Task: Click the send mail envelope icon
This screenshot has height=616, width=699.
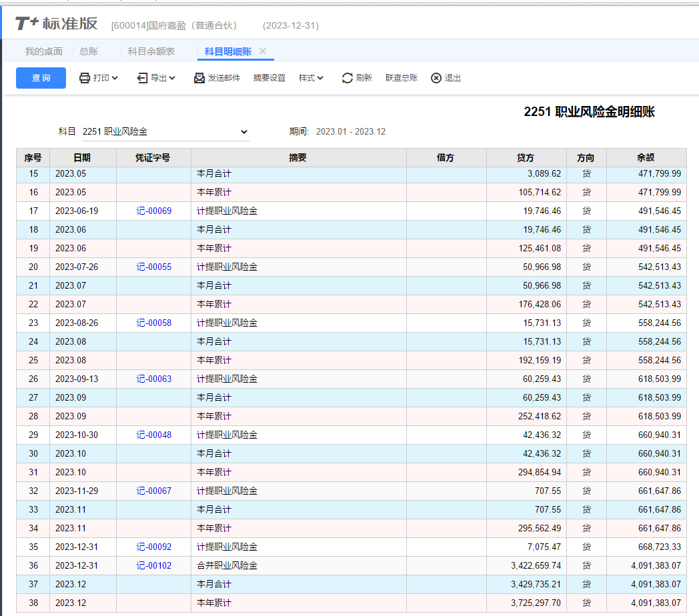Action: (199, 78)
